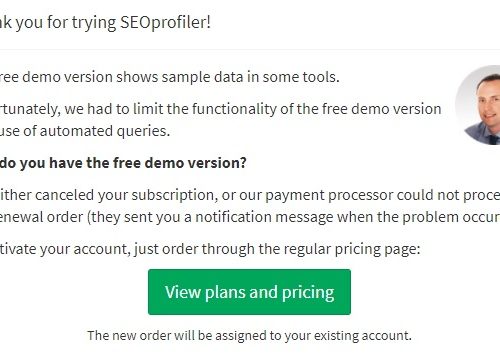Click the sentence about sample data in tools
Image resolution: width=500 pixels, height=363 pixels.
point(170,77)
